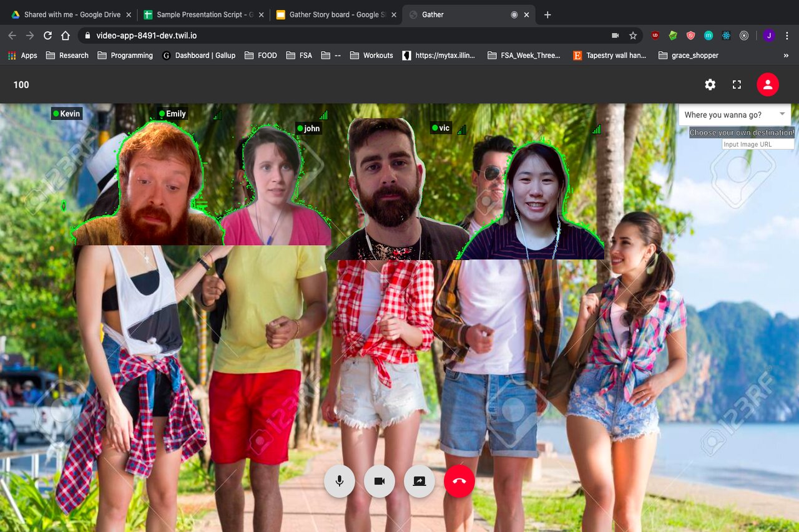The height and width of the screenshot is (532, 799).
Task: Select vic's video thumbnail
Action: coord(531,200)
